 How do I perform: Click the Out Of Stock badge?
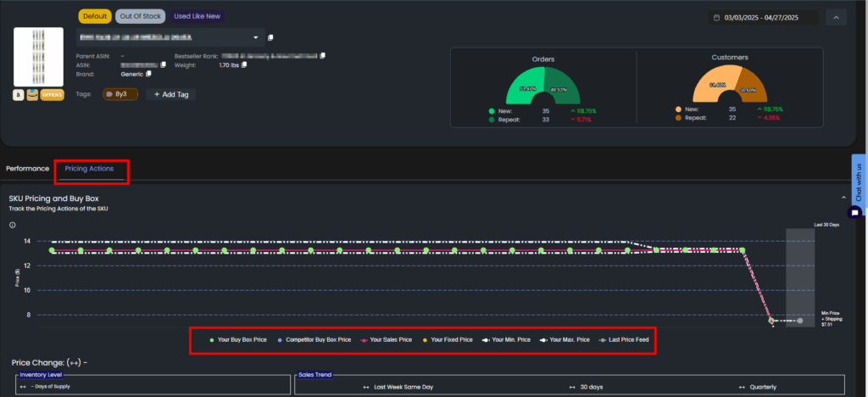pos(141,16)
